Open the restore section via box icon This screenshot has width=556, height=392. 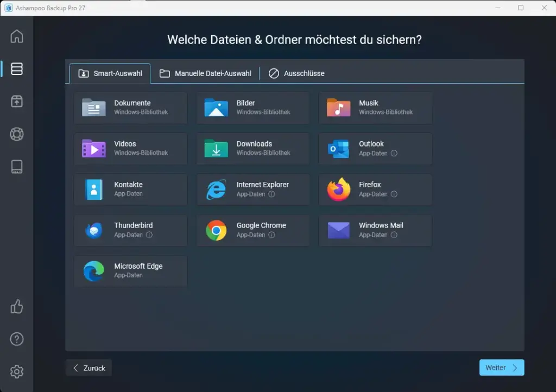tap(17, 102)
